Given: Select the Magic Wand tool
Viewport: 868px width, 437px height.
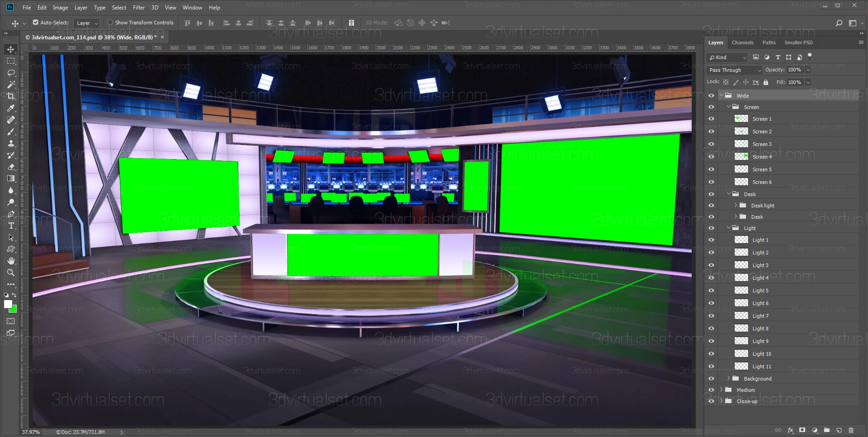Looking at the screenshot, I should [11, 85].
